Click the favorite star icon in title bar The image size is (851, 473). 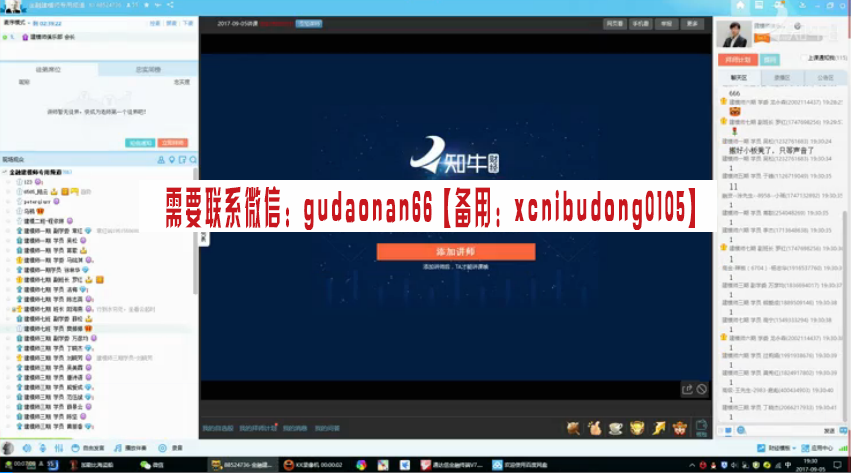coord(146,5)
